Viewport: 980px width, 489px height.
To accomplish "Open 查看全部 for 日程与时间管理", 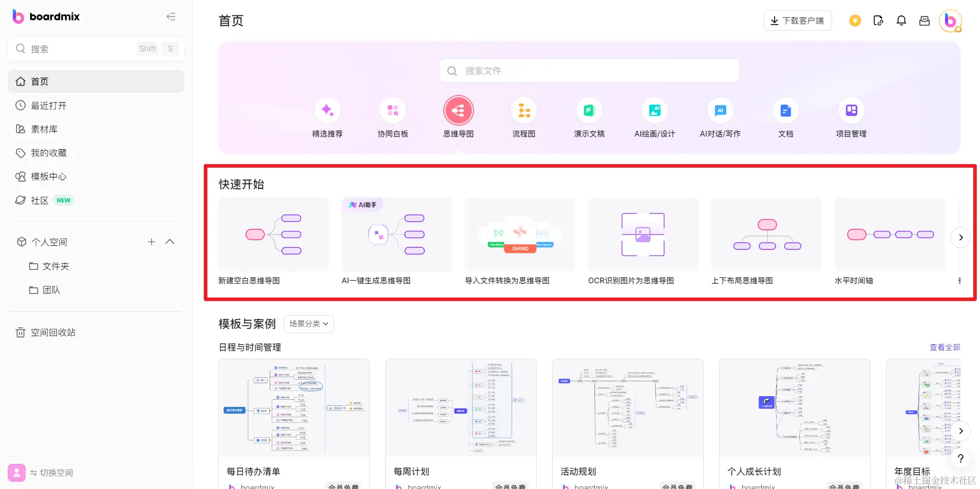I will (x=944, y=347).
